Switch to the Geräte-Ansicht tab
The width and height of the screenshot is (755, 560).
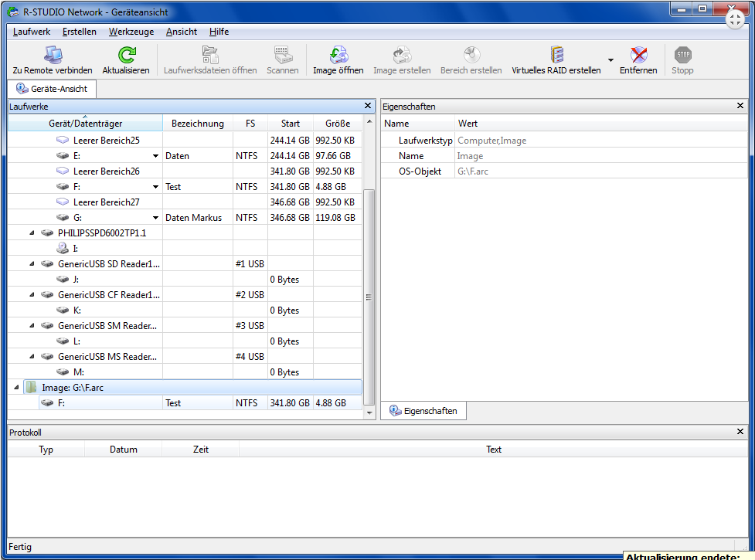52,89
